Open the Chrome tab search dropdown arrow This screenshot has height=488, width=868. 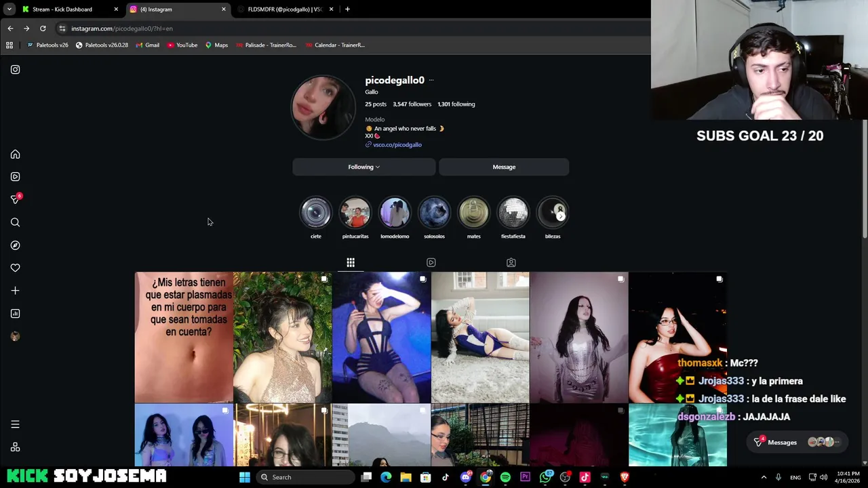click(9, 9)
